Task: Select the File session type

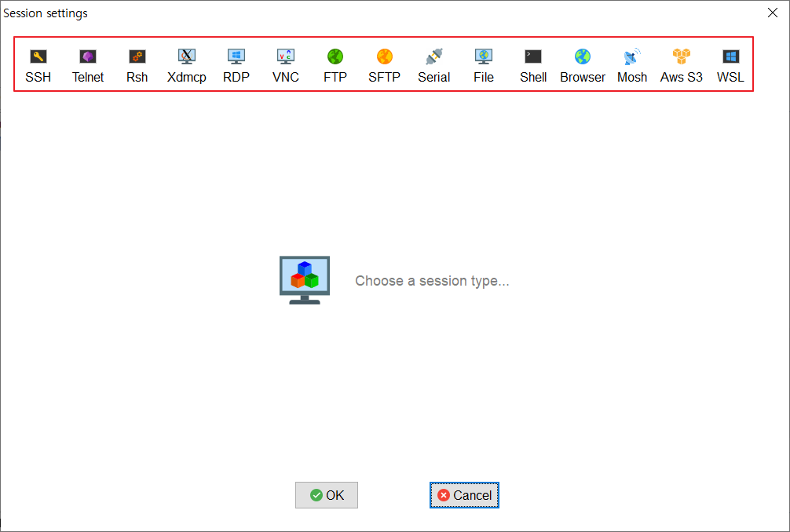Action: (484, 65)
